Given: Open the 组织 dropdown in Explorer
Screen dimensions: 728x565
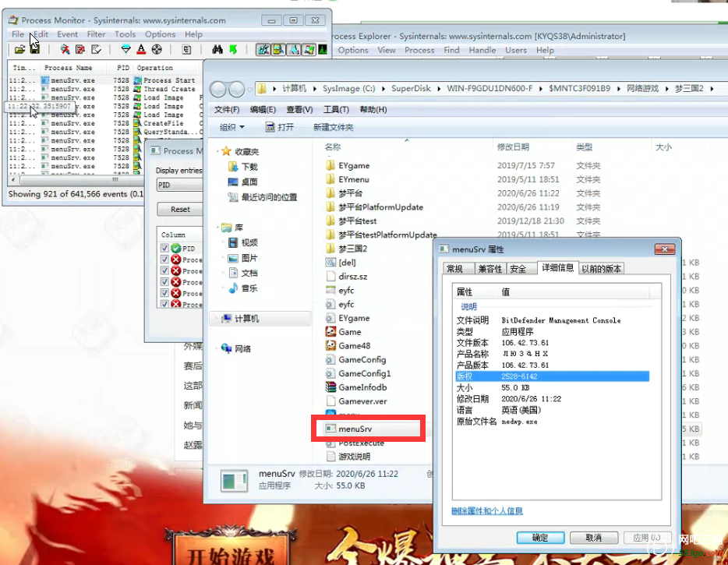Looking at the screenshot, I should (231, 127).
